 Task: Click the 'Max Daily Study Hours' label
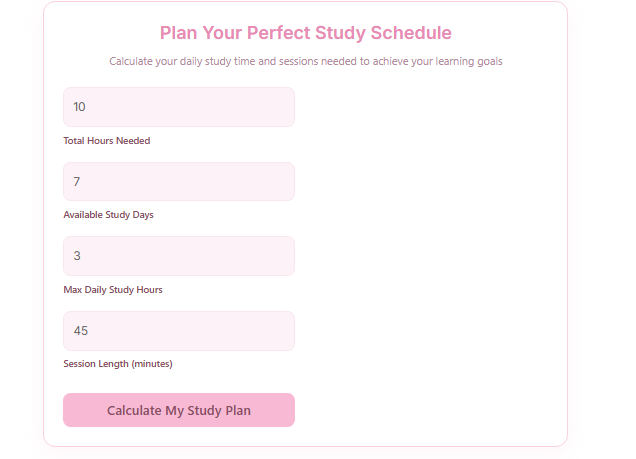pos(113,290)
